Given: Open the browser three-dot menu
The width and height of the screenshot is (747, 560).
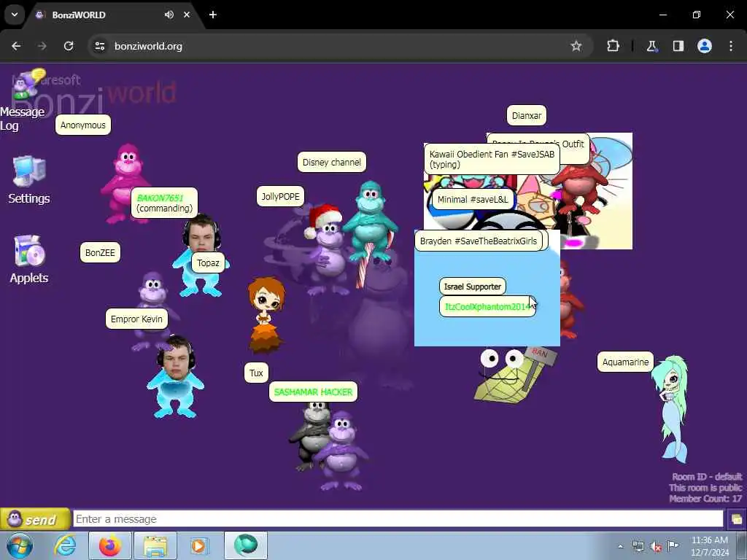Looking at the screenshot, I should point(731,46).
